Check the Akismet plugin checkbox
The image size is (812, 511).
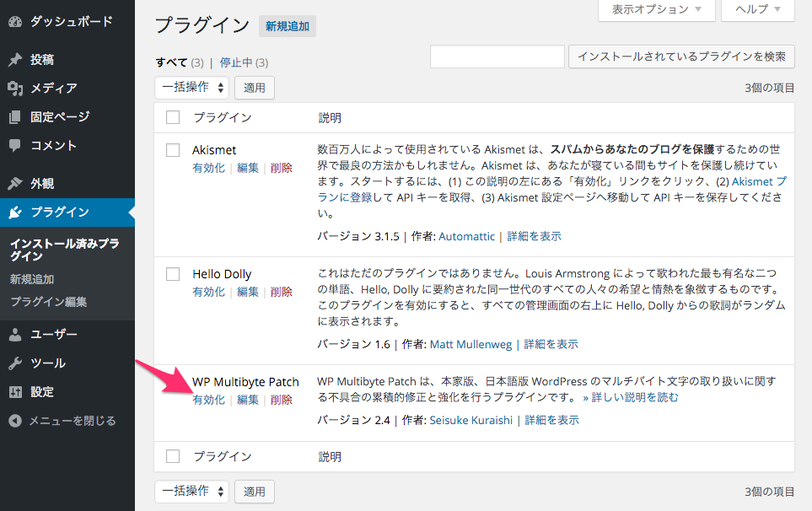173,149
